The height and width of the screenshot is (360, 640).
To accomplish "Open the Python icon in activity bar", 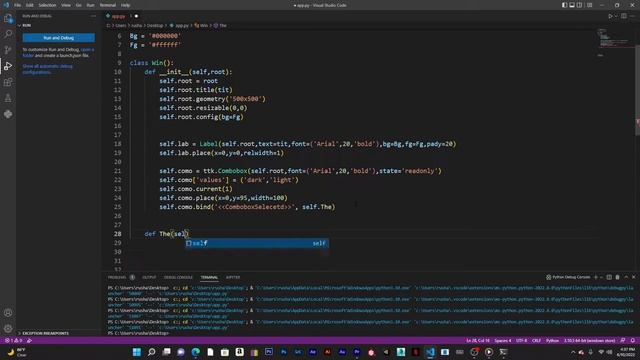I will (8, 114).
